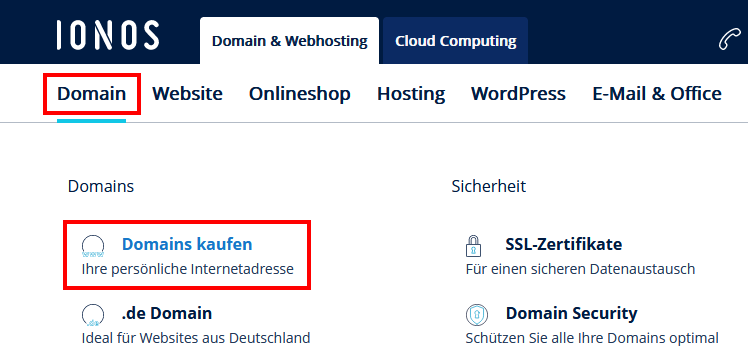Open the E-Mail & Office menu
Viewport: 748px width, 361px height.
point(657,93)
